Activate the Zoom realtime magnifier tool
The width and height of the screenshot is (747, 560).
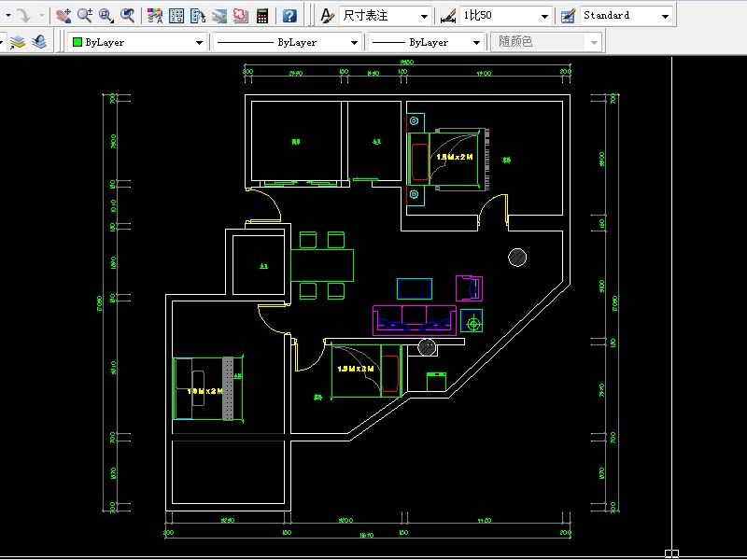coord(85,16)
